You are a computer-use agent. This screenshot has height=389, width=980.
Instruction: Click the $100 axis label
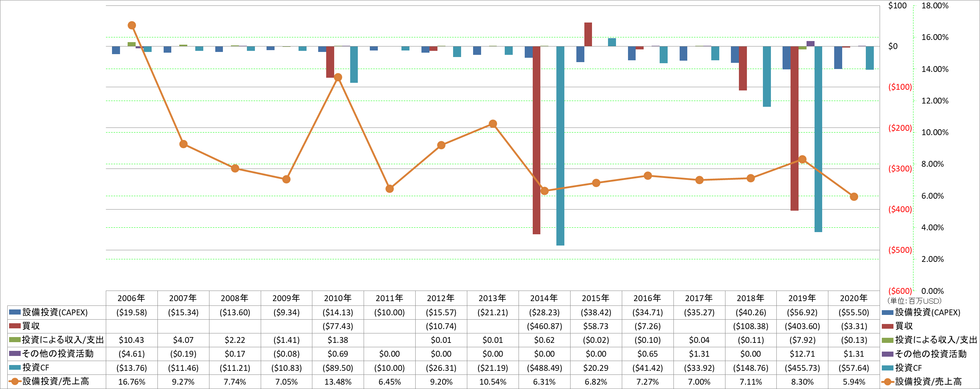point(897,6)
